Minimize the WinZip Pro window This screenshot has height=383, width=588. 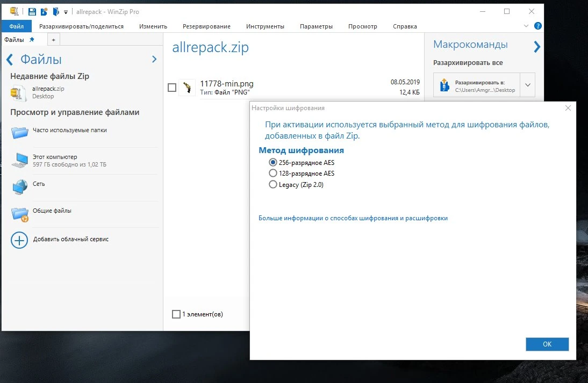pyautogui.click(x=483, y=12)
